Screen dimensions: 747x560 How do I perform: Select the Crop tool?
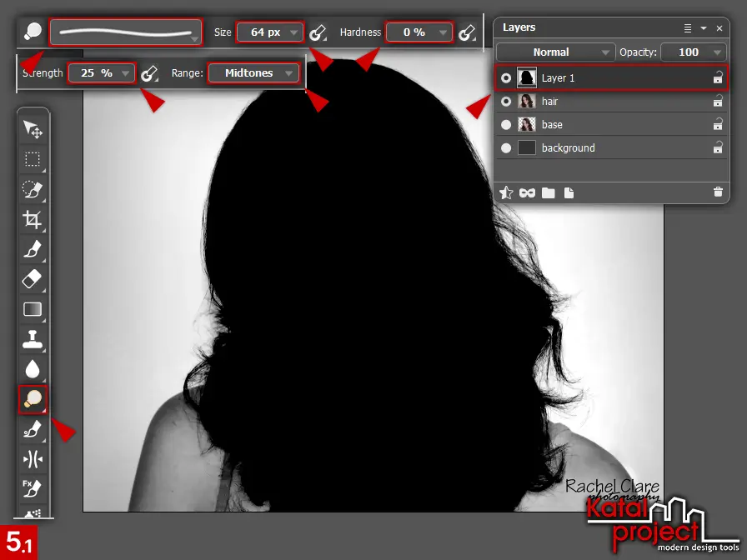pos(33,220)
